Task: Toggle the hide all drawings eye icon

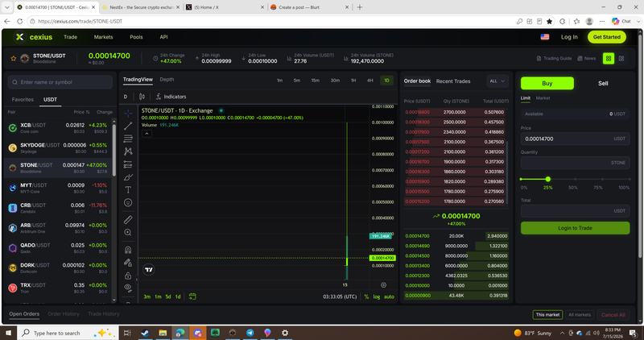Action: [x=128, y=288]
